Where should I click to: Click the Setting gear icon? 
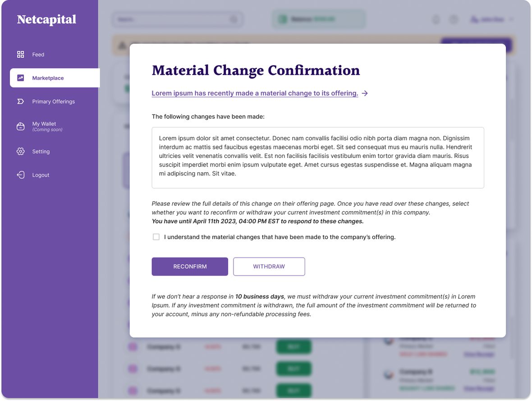click(x=21, y=152)
